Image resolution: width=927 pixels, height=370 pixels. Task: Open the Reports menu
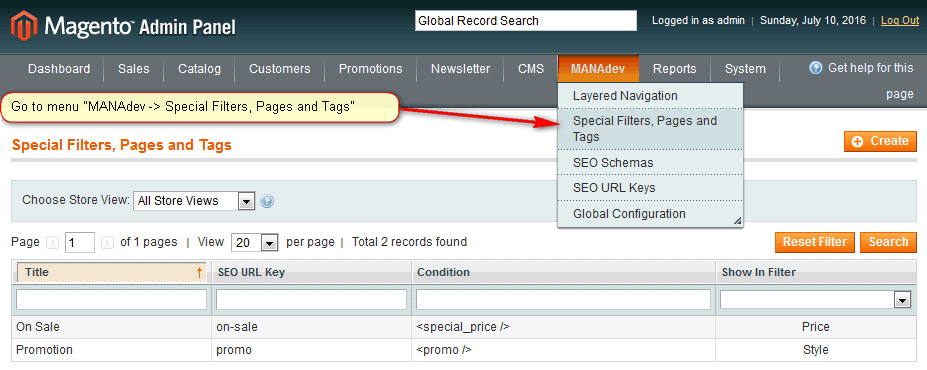point(675,69)
